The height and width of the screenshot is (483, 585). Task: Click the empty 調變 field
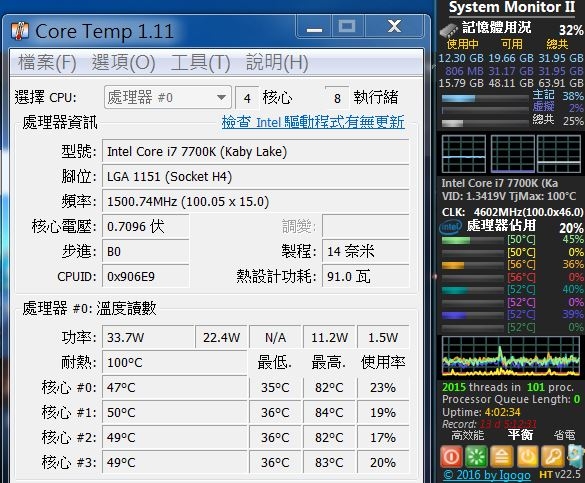coord(366,226)
